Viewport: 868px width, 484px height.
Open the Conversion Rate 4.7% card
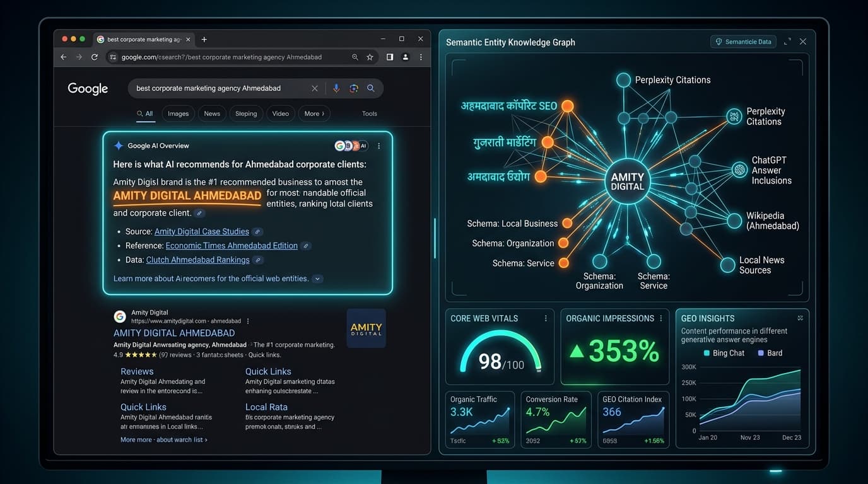tap(556, 420)
